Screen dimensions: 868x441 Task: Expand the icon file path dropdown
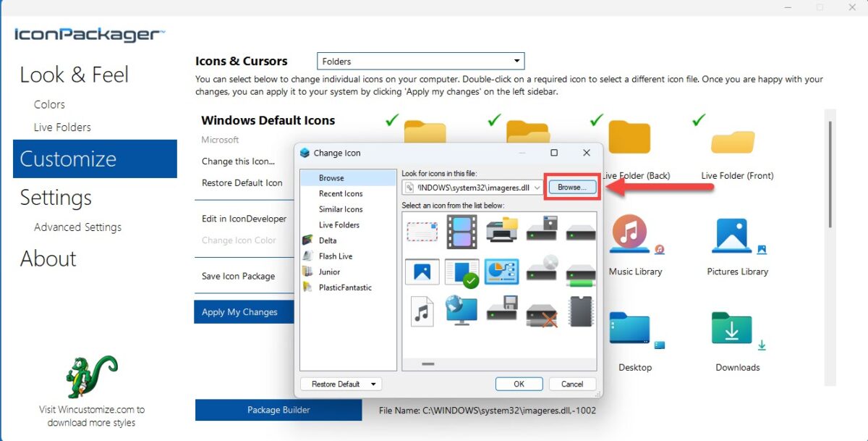[537, 187]
